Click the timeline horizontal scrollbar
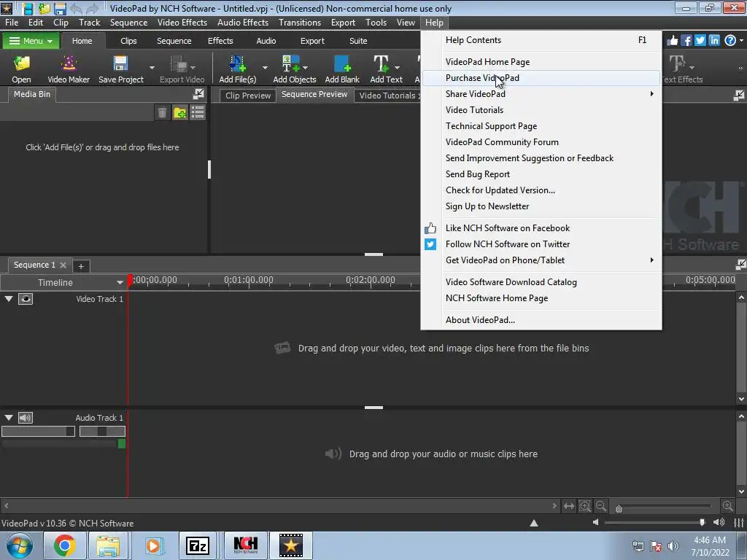 point(279,506)
